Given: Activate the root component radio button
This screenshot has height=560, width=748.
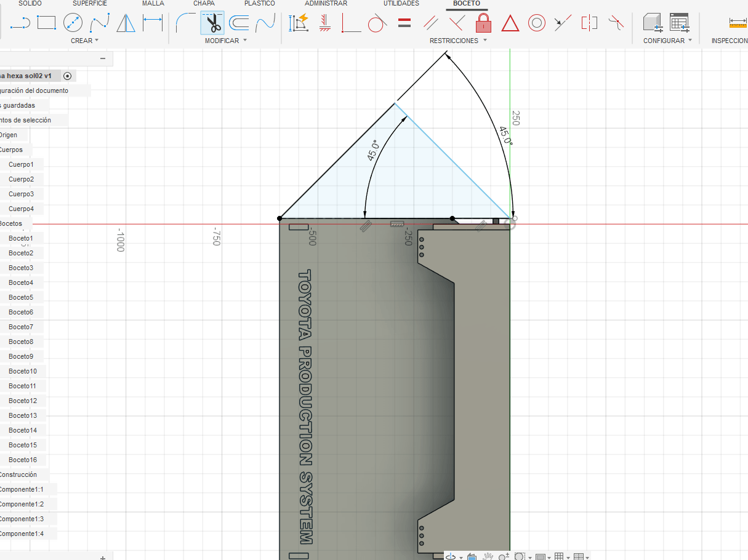Looking at the screenshot, I should (x=67, y=76).
